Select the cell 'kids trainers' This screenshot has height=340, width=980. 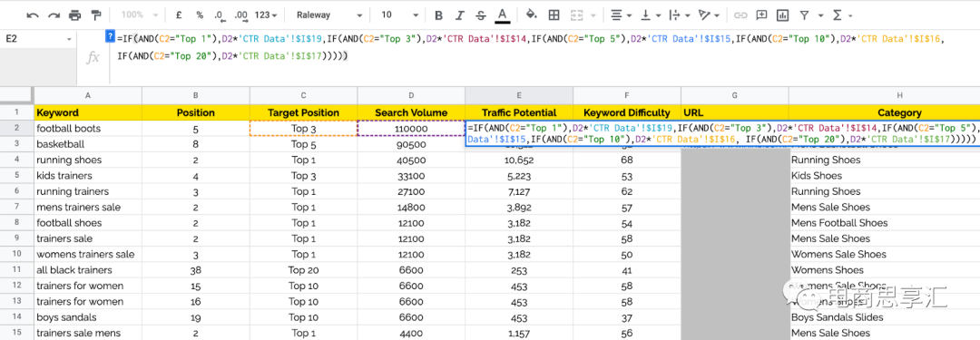87,176
